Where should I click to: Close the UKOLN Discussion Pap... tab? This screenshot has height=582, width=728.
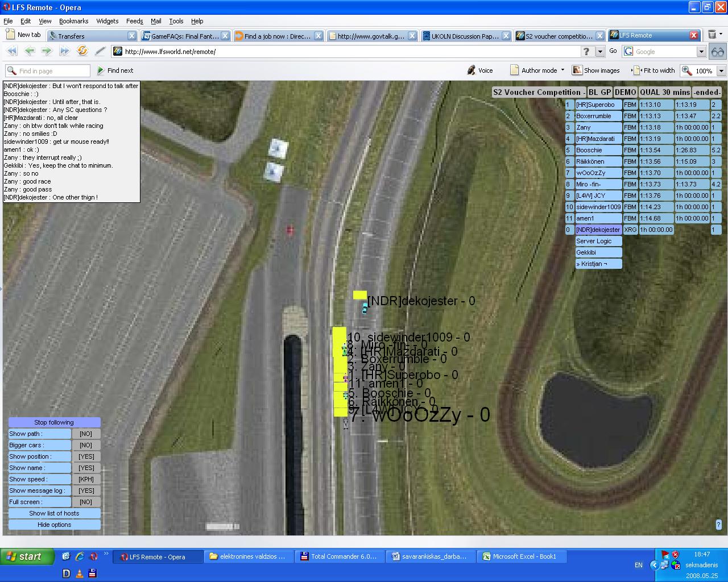506,36
